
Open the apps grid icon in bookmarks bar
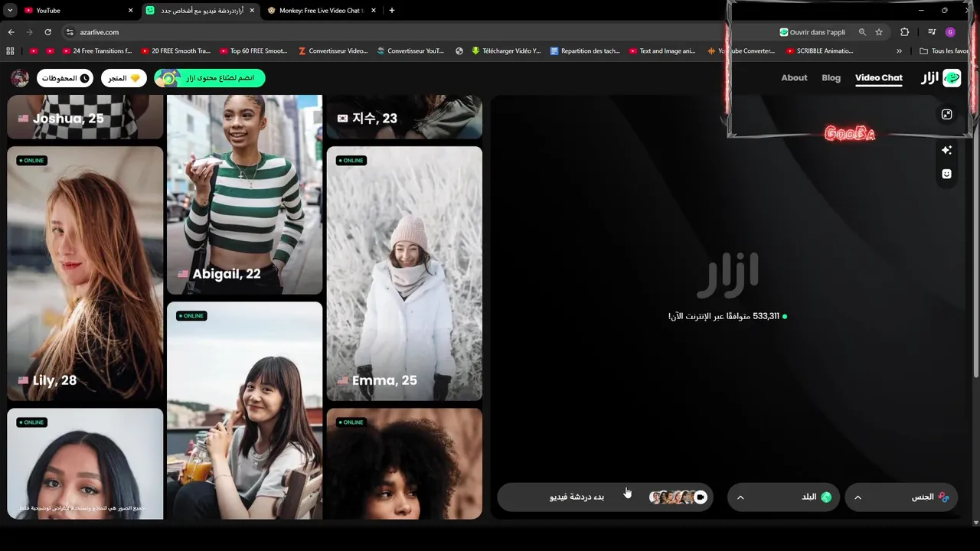coord(10,51)
